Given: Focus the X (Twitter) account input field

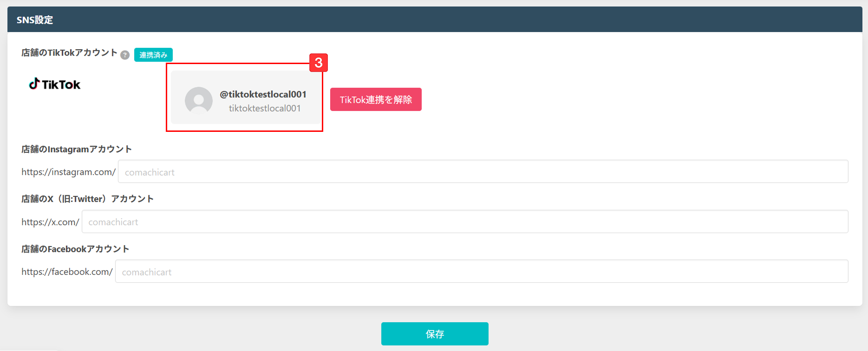Looking at the screenshot, I should [x=465, y=222].
